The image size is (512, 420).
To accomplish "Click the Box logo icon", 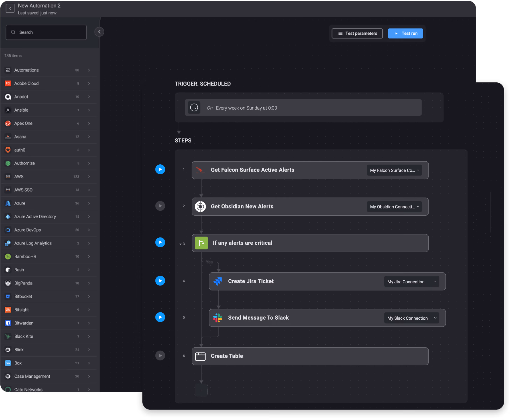I will pyautogui.click(x=8, y=363).
